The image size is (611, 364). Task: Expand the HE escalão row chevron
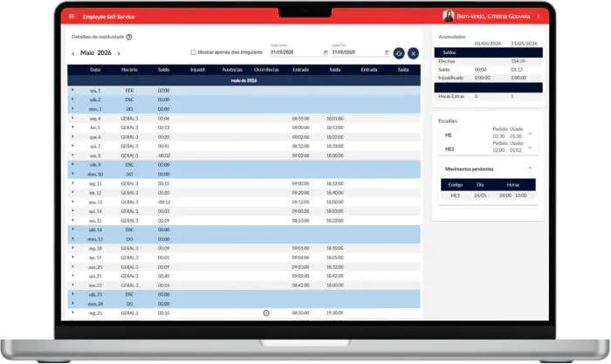(x=530, y=134)
